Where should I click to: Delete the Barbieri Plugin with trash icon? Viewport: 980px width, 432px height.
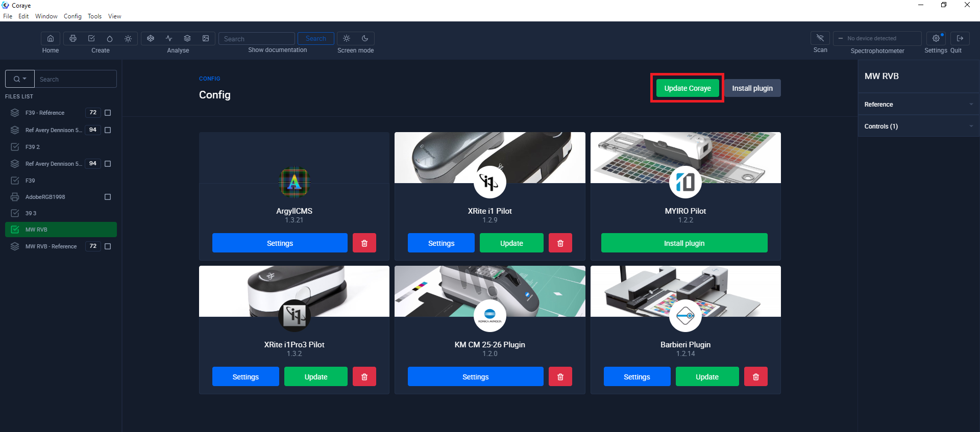pyautogui.click(x=756, y=377)
